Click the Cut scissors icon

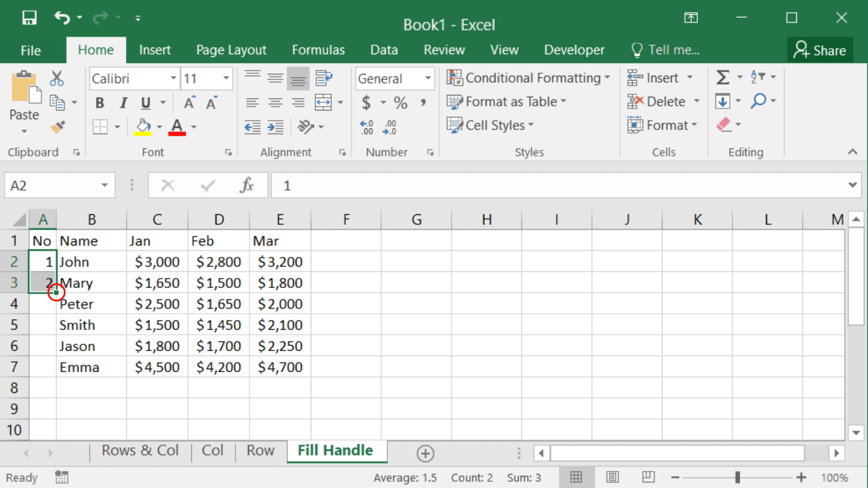(57, 79)
